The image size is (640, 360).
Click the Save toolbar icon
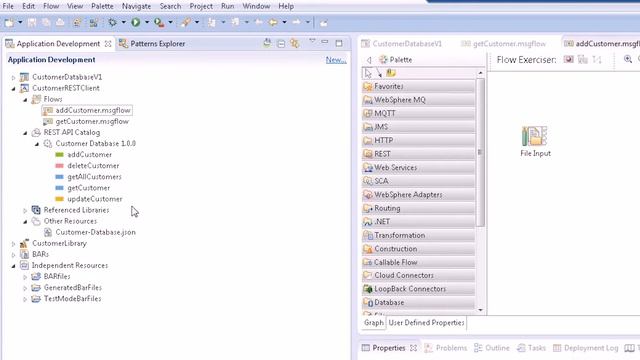click(32, 23)
